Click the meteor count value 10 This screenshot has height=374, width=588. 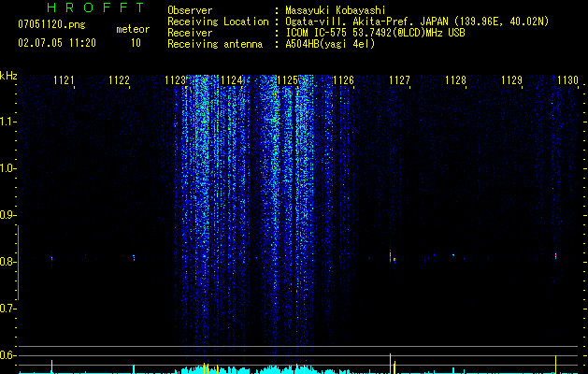136,43
